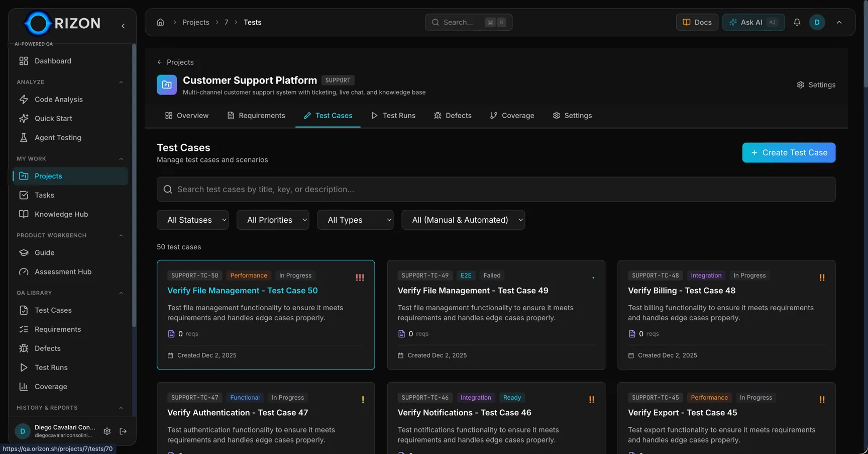Switch to the Test Runs tab
The height and width of the screenshot is (454, 868).
394,115
